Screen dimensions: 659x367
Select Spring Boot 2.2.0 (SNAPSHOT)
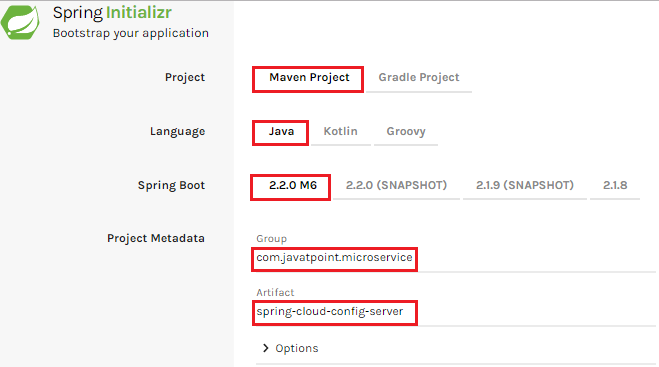tap(396, 185)
